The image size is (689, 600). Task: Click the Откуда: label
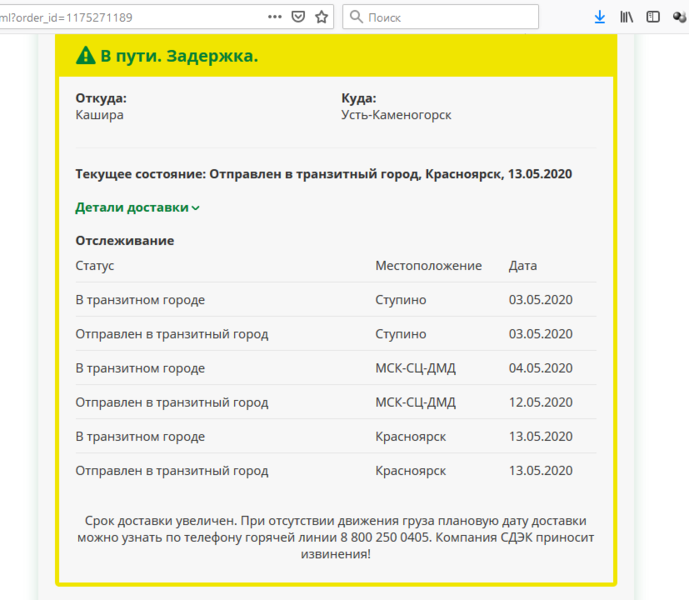tap(101, 98)
